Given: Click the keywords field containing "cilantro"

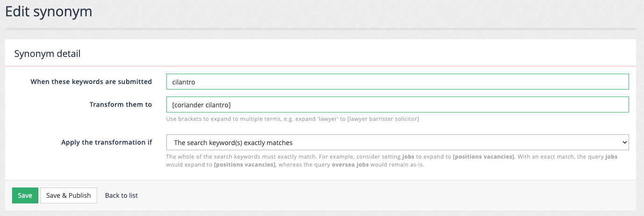Looking at the screenshot, I should (397, 82).
